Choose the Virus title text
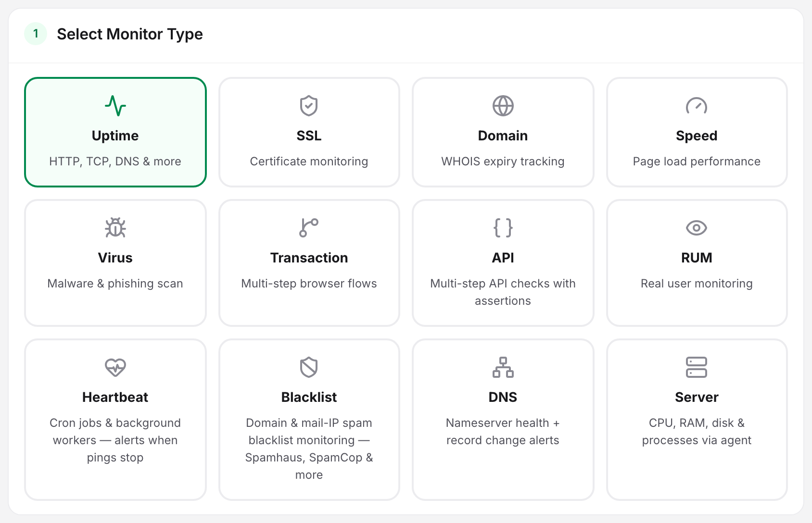Image resolution: width=812 pixels, height=523 pixels. tap(115, 258)
